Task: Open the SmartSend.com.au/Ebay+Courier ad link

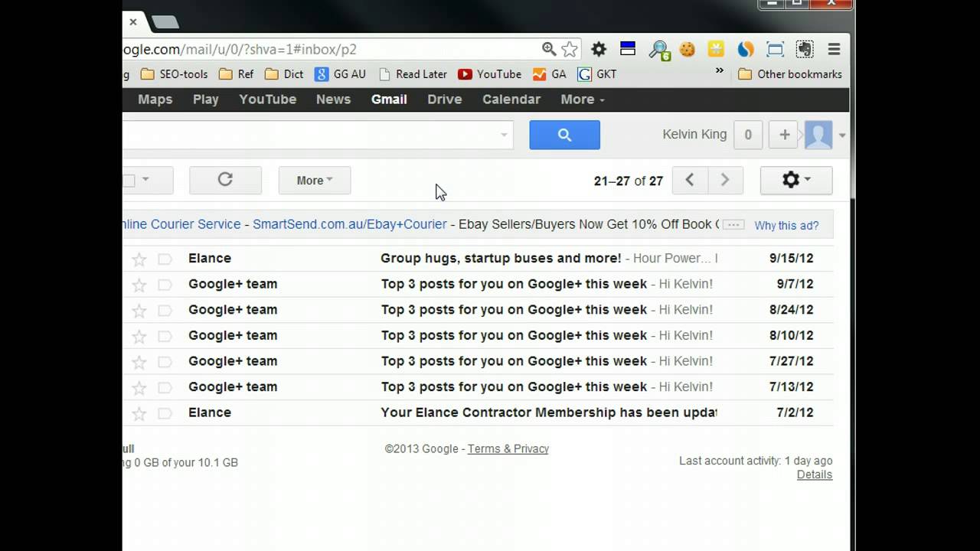Action: pos(349,224)
